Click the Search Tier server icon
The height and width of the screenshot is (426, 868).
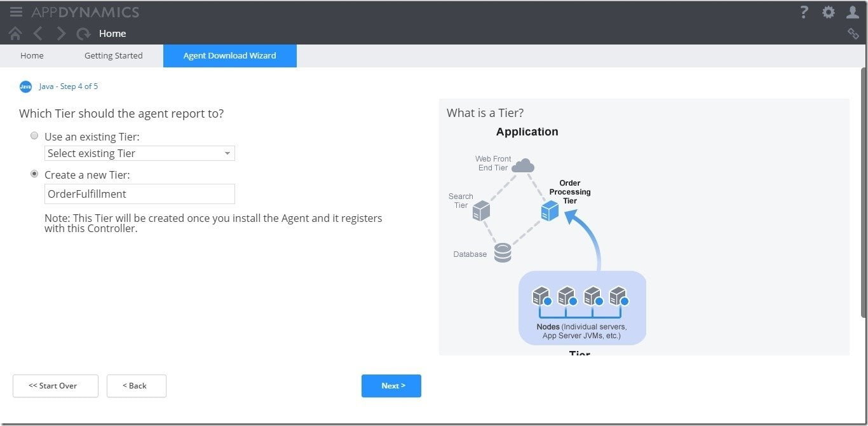tap(481, 210)
